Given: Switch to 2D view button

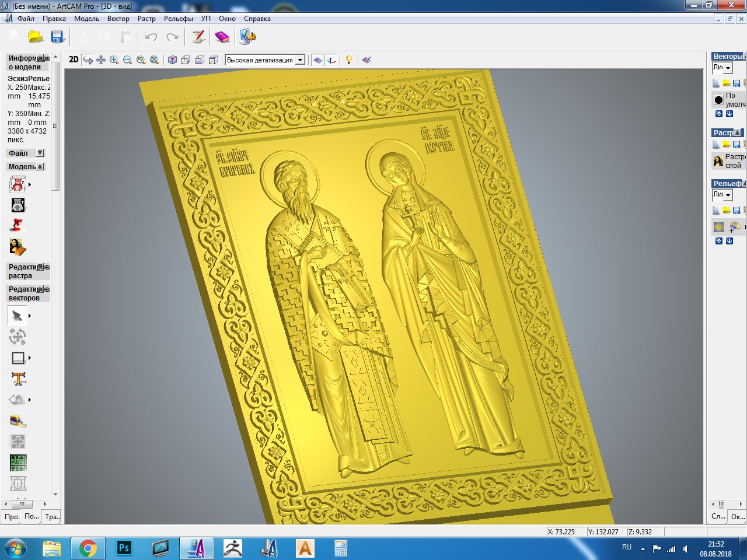Looking at the screenshot, I should point(74,60).
